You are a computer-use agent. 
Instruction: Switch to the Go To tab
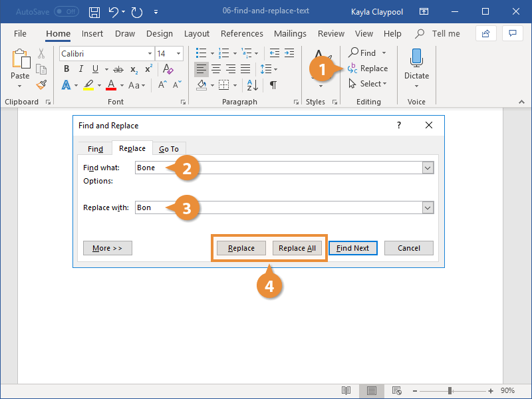click(169, 148)
